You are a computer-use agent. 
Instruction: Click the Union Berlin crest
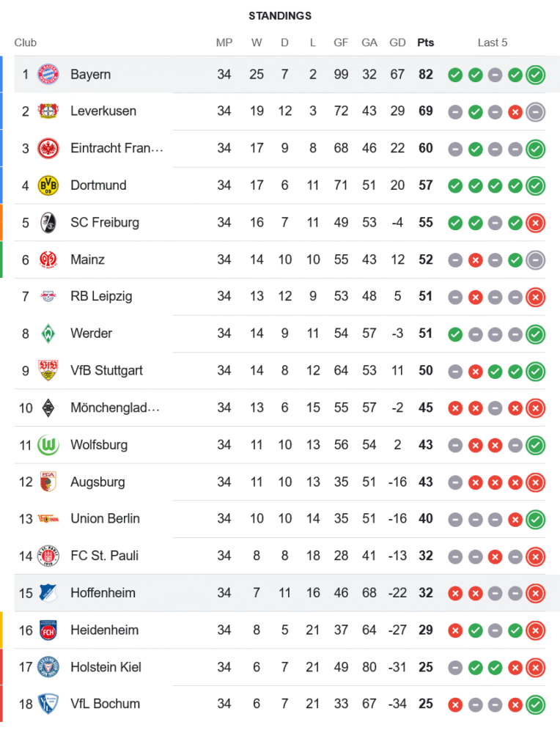[48, 519]
